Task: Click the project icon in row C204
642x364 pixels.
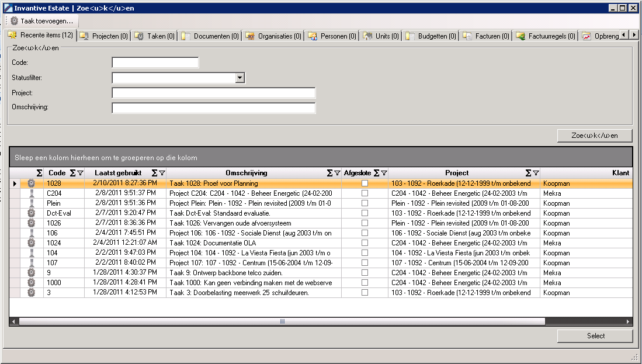Action: pos(32,193)
